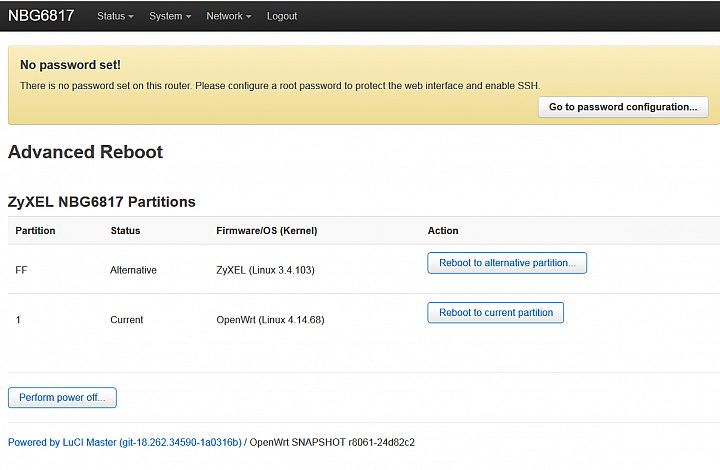Select the ZyXEL (Linux 3.4.103) cell
720x470 pixels.
tap(265, 270)
